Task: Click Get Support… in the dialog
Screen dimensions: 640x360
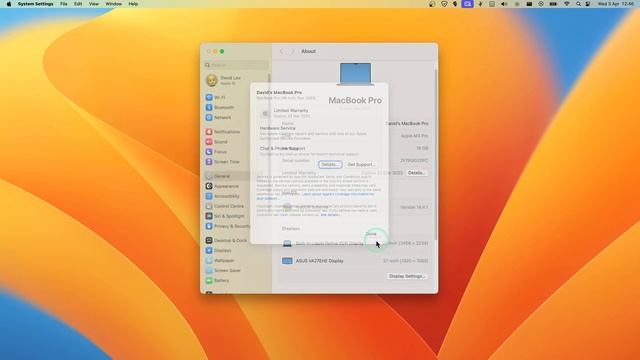Action: tap(361, 164)
